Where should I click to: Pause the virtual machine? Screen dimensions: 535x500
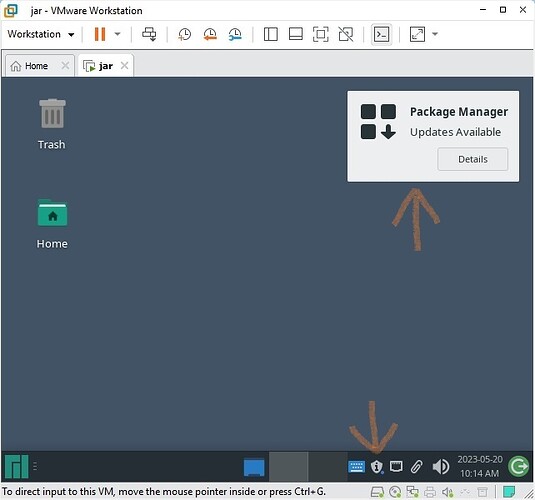coord(100,34)
